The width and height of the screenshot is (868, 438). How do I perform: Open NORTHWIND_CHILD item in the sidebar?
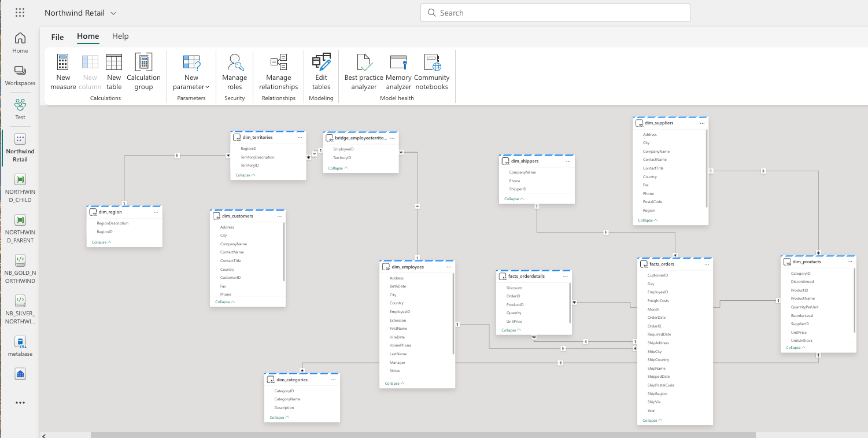(20, 188)
